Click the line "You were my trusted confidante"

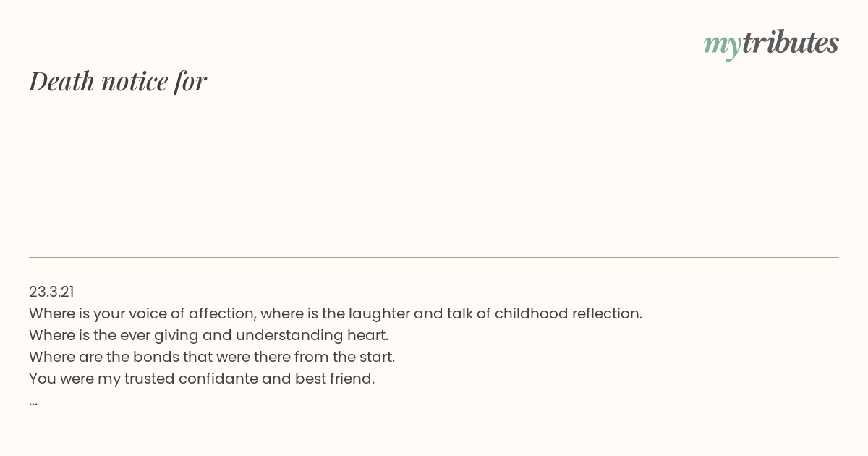pyautogui.click(x=202, y=379)
